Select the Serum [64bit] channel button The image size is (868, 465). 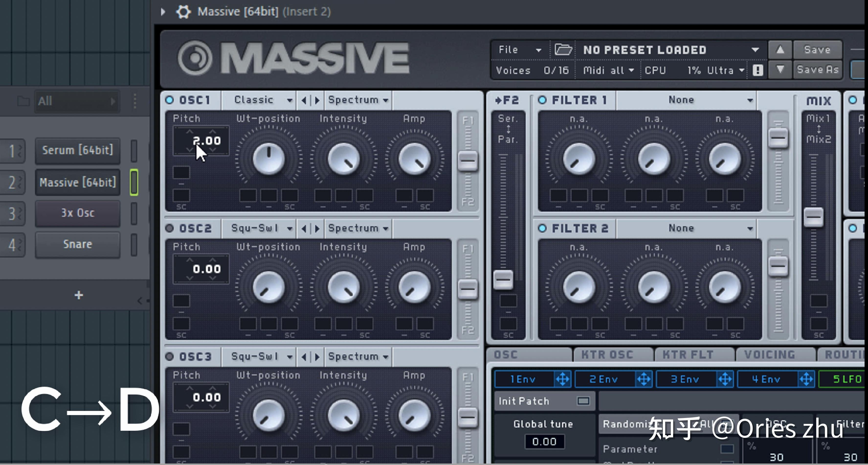coord(78,150)
